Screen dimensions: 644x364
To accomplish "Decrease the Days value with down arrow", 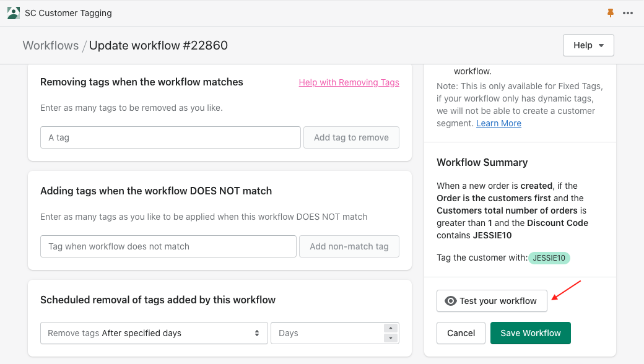I will 391,338.
